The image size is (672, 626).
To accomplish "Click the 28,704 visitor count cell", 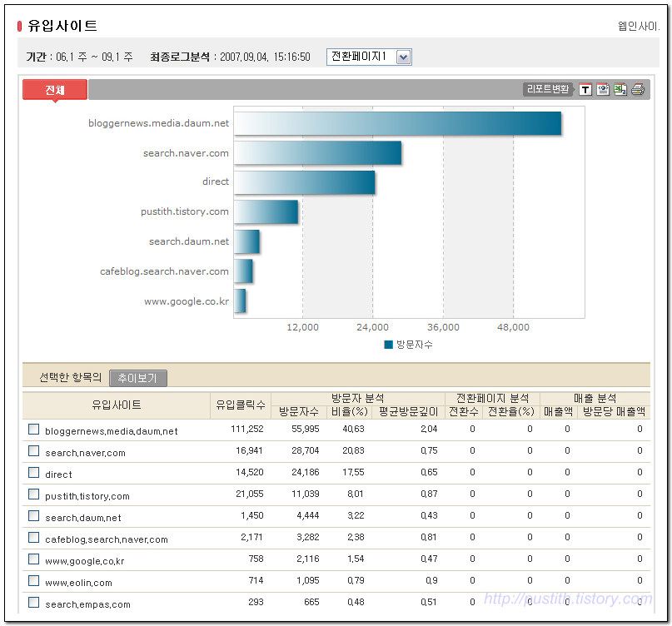I will (306, 450).
